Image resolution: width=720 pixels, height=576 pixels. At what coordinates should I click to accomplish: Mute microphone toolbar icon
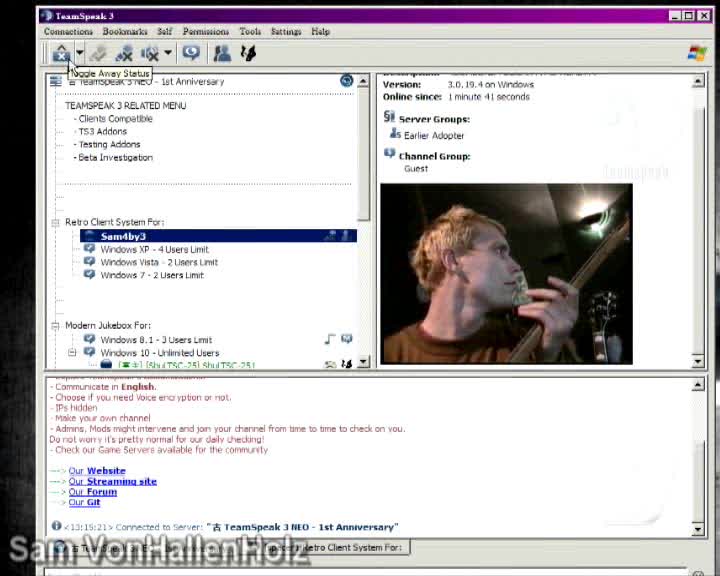tap(124, 54)
